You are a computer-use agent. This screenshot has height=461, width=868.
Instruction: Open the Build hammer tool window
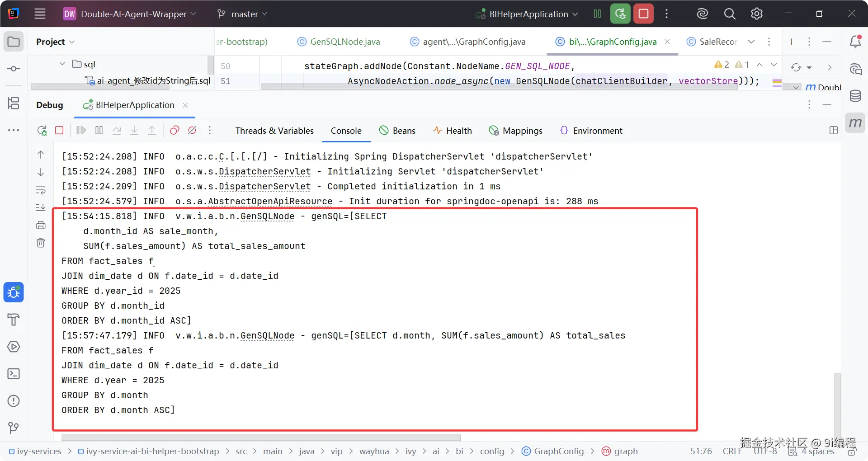click(14, 320)
